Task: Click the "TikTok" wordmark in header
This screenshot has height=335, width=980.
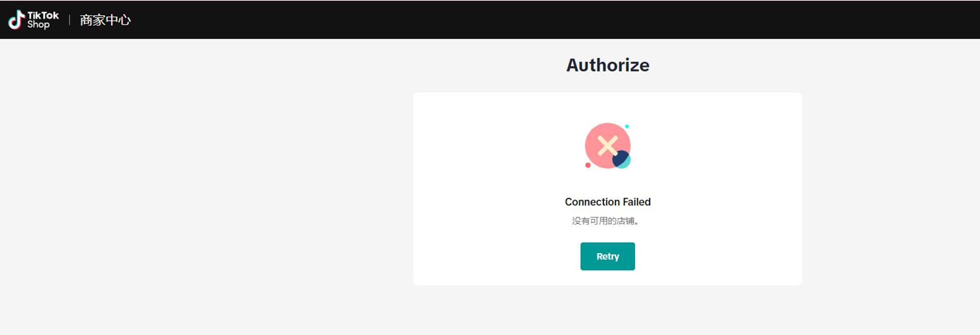Action: pyautogui.click(x=43, y=15)
